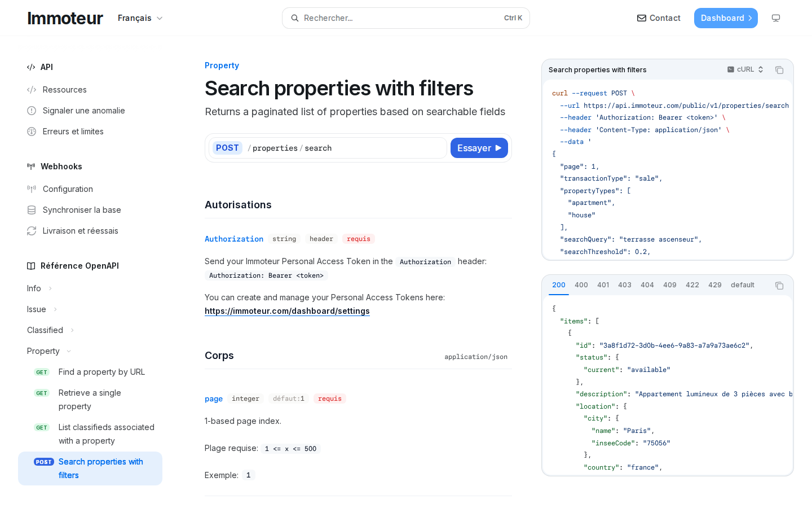Toggle the theme mode monitor icon
Screen dimensions: 812x508
coord(776,18)
